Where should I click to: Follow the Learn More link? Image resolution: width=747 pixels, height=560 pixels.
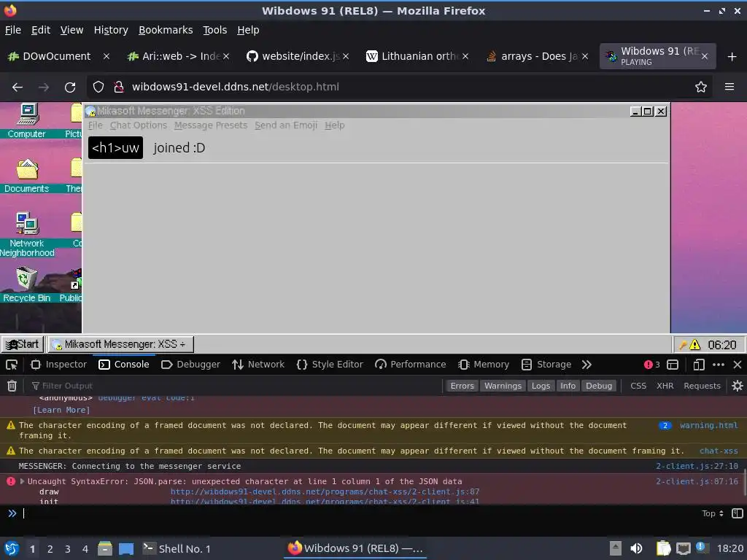tap(61, 410)
